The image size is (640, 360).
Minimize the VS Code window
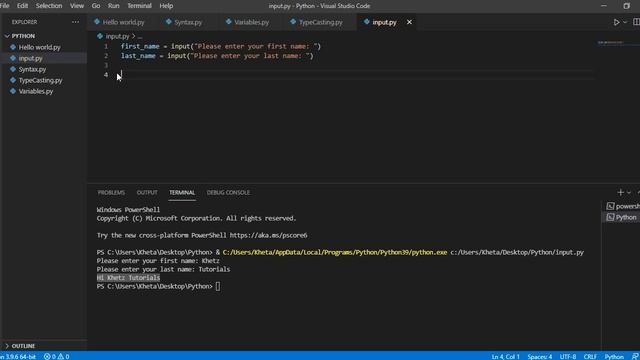[604, 6]
